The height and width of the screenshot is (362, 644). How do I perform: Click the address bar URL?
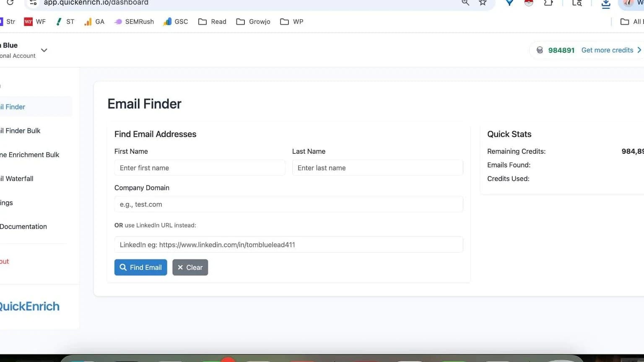point(96,3)
